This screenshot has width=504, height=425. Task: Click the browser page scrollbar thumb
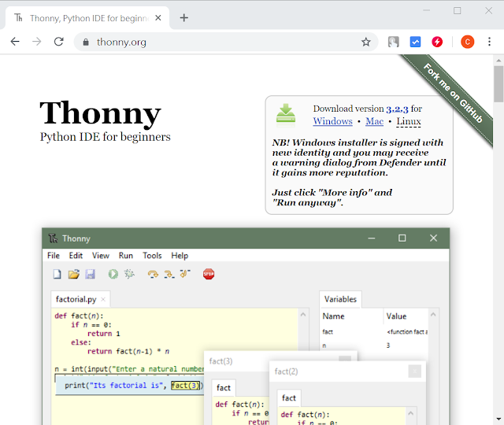(x=498, y=84)
